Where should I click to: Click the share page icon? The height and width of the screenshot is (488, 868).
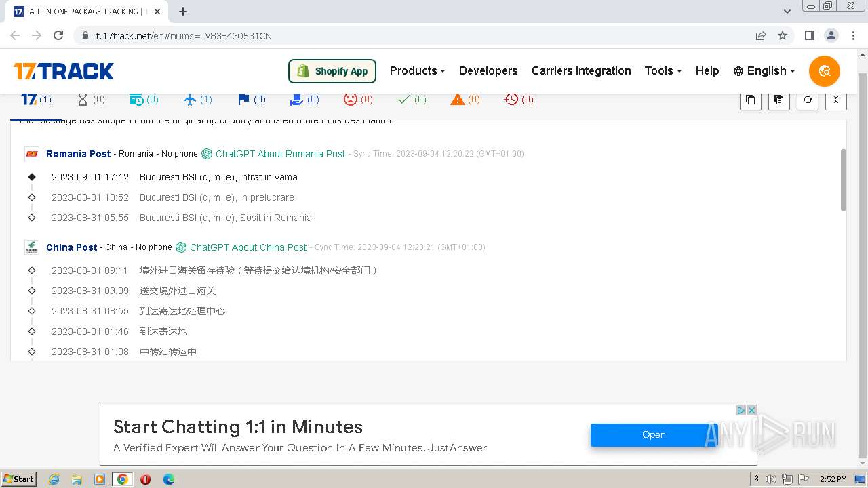pos(761,35)
